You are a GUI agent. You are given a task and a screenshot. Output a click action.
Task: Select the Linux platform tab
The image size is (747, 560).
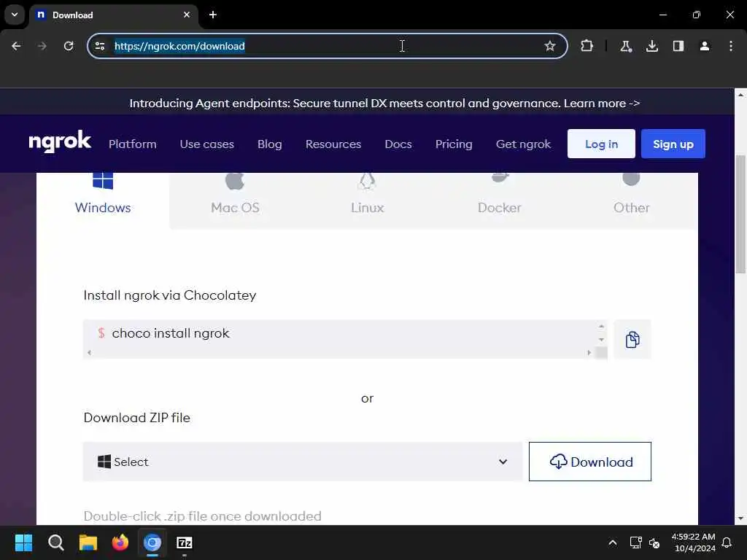pos(368,201)
